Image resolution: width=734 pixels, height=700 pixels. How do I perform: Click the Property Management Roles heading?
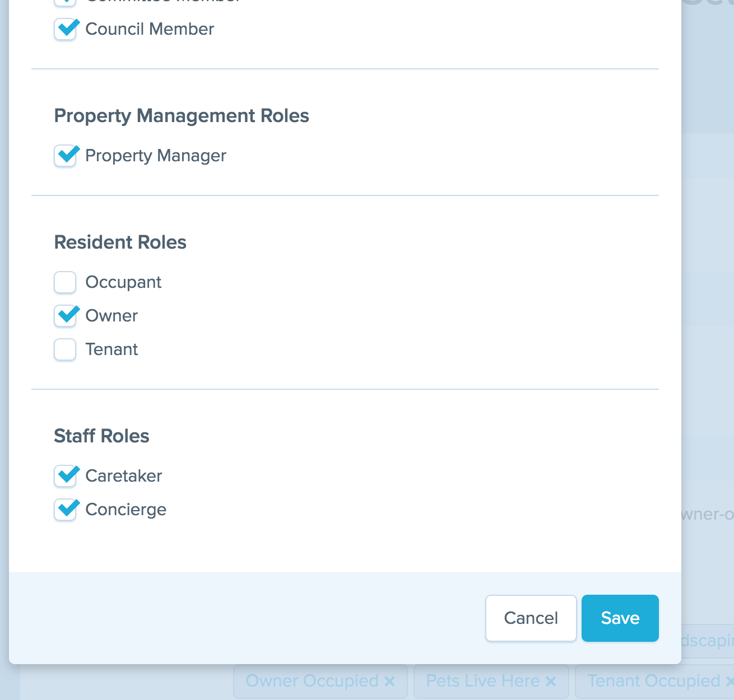[182, 116]
